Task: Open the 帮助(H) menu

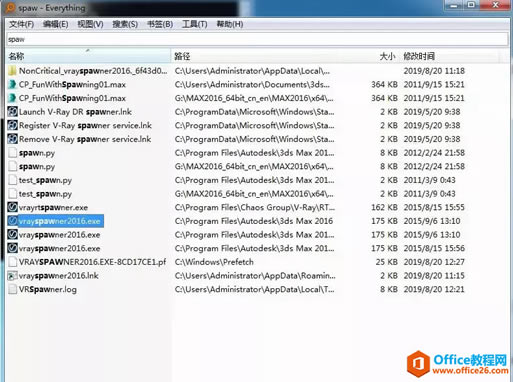Action: pyautogui.click(x=230, y=24)
